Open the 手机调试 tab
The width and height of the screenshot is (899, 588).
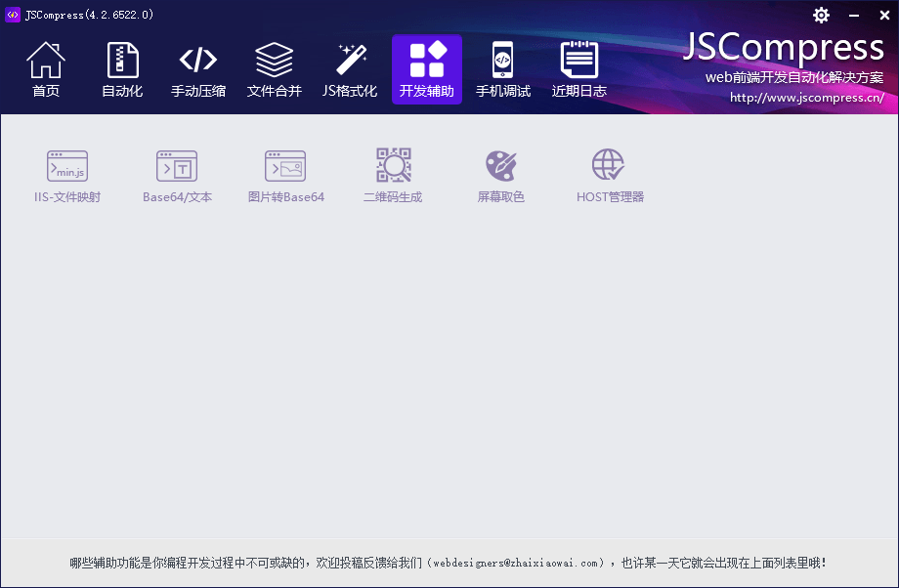[x=503, y=69]
